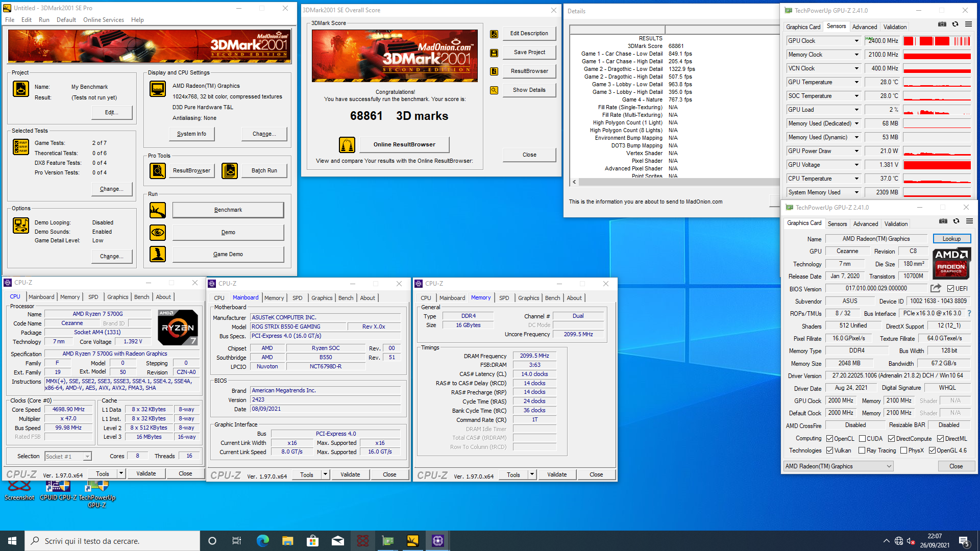The height and width of the screenshot is (551, 980).
Task: Click camera icon in GPU-Z Graphics Card window
Action: click(x=943, y=221)
